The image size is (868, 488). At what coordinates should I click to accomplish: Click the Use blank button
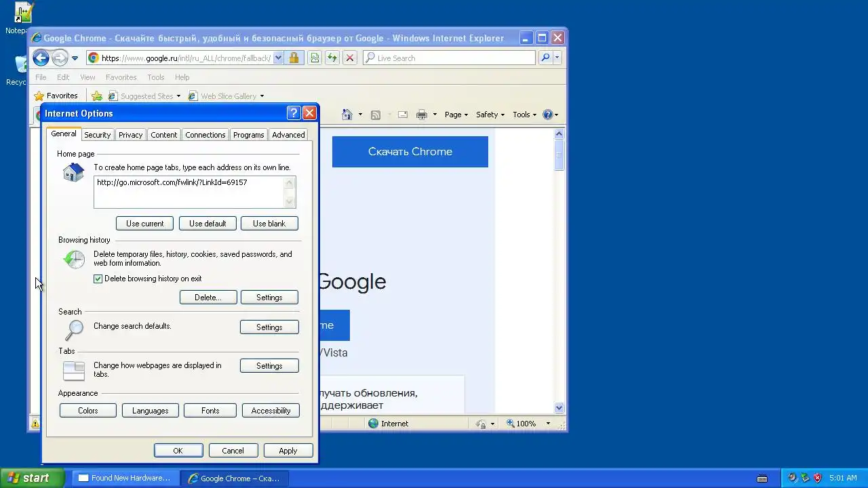269,224
